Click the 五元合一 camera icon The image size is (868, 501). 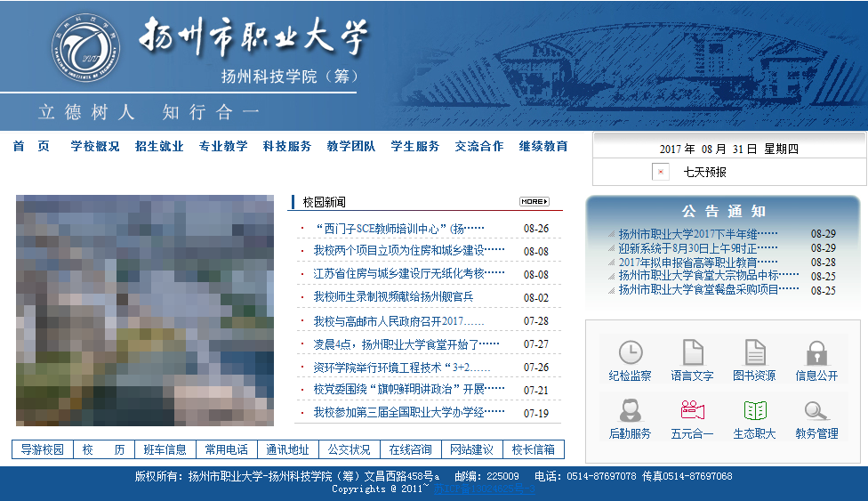point(692,410)
